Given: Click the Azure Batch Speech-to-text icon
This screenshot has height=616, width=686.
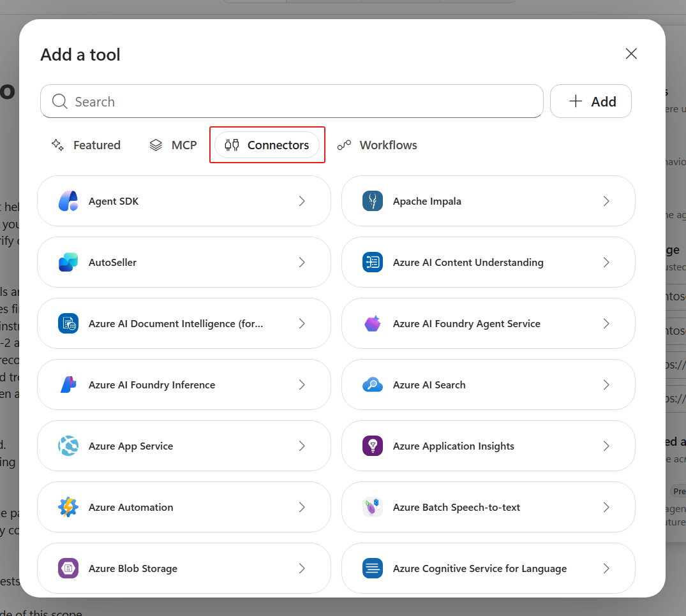Looking at the screenshot, I should click(x=373, y=507).
